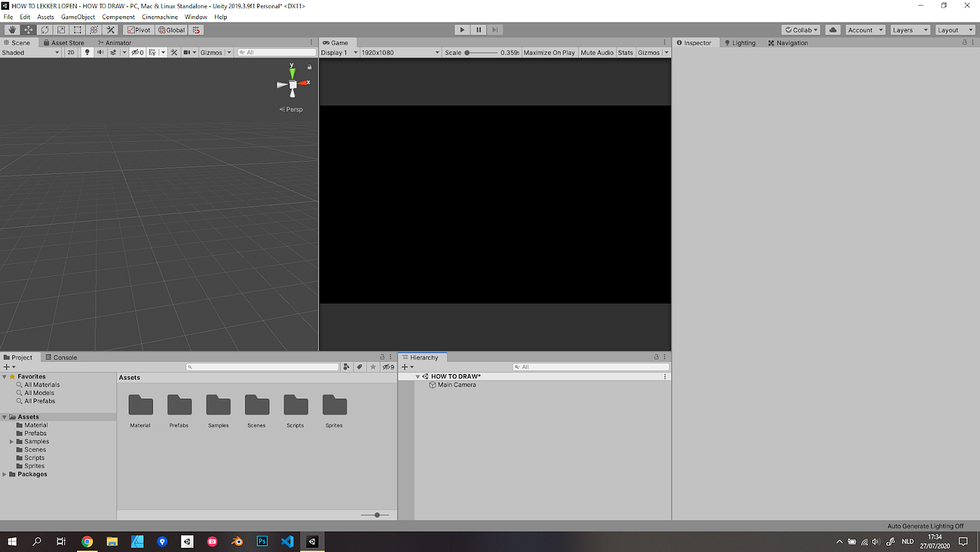Open Scene panel three-dot options menu
Viewport: 980px width, 552px height.
point(311,43)
